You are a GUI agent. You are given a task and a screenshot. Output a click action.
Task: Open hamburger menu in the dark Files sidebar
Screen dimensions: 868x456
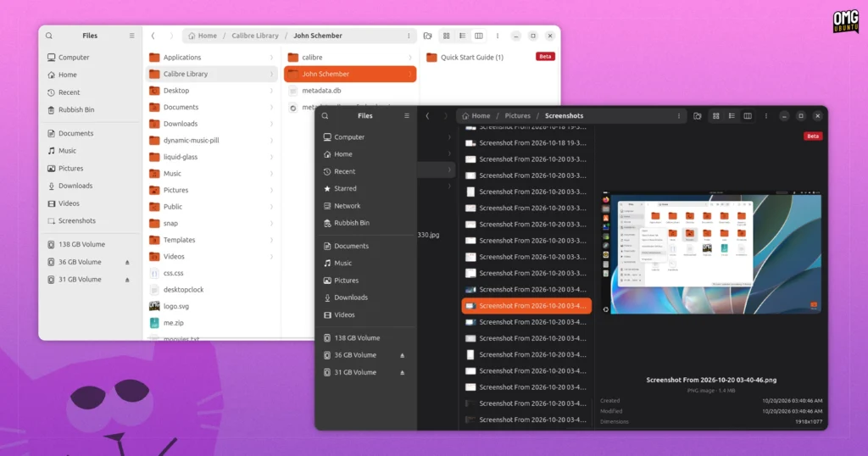click(x=406, y=115)
